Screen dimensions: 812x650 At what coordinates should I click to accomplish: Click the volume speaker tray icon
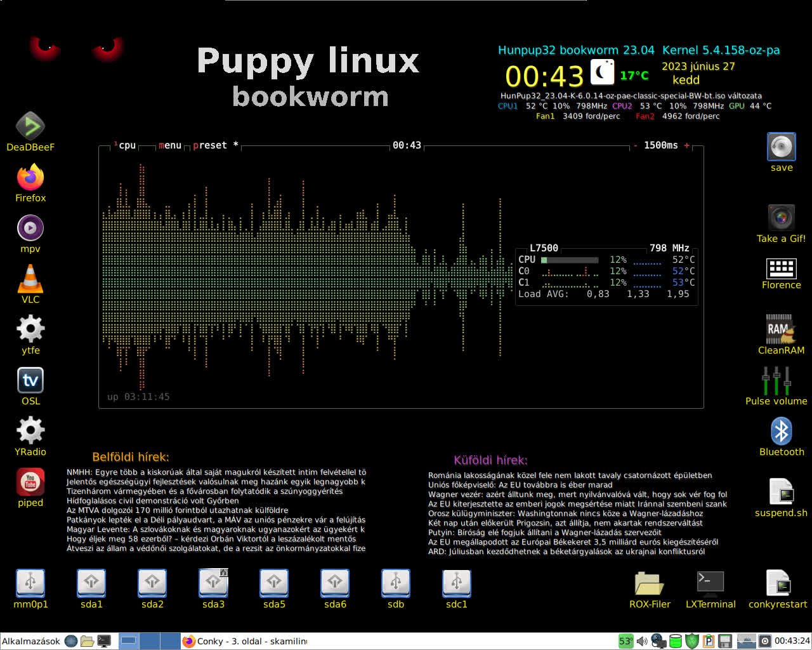click(642, 641)
